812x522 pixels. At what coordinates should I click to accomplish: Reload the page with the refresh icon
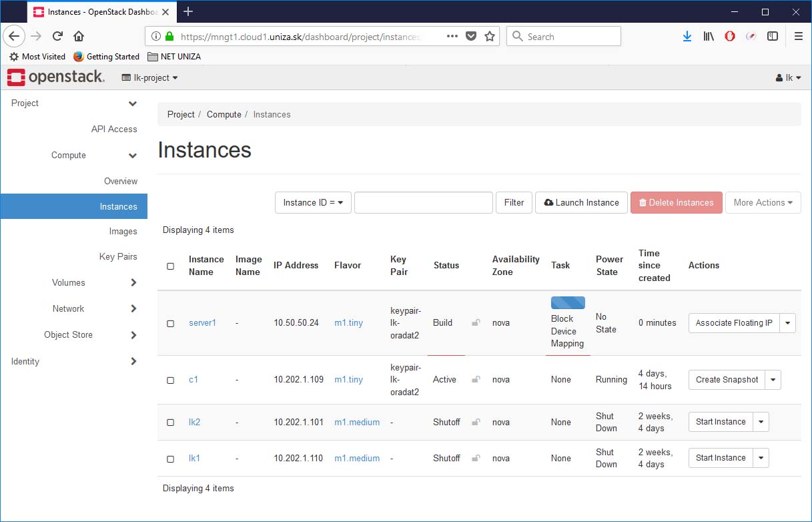pyautogui.click(x=57, y=37)
